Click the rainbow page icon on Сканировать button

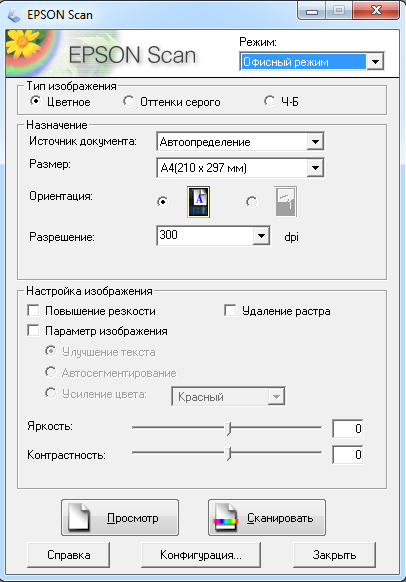[225, 517]
